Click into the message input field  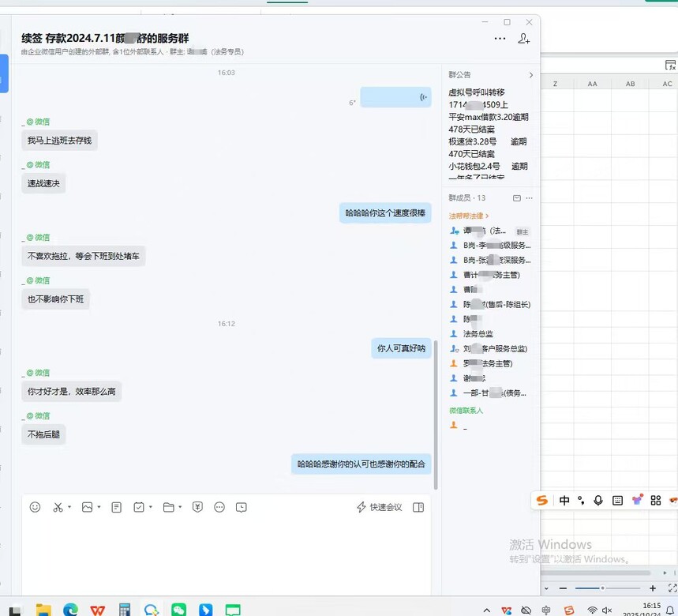227,556
